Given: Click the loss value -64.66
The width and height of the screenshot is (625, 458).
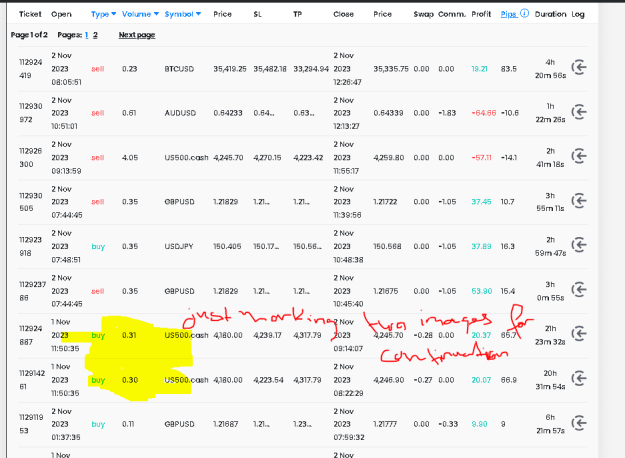Looking at the screenshot, I should click(x=483, y=113).
